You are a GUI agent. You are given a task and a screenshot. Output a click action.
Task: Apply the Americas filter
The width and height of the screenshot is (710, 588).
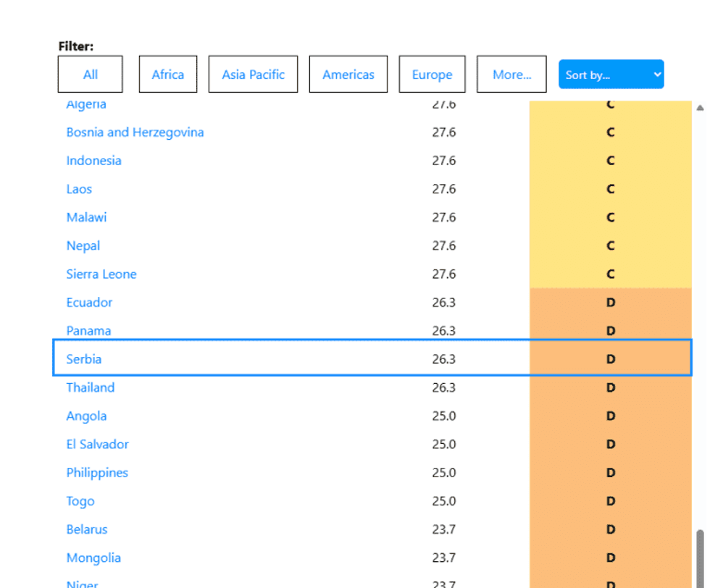[348, 75]
